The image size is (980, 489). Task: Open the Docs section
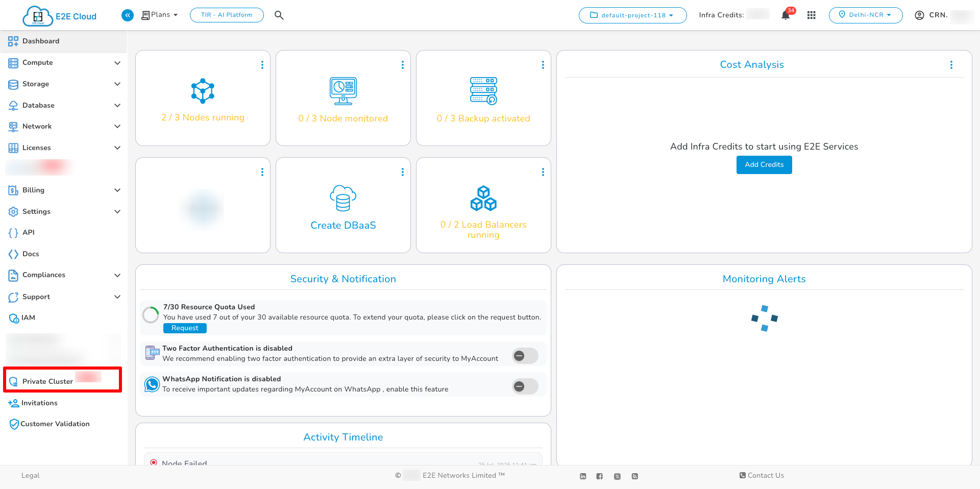[x=31, y=254]
